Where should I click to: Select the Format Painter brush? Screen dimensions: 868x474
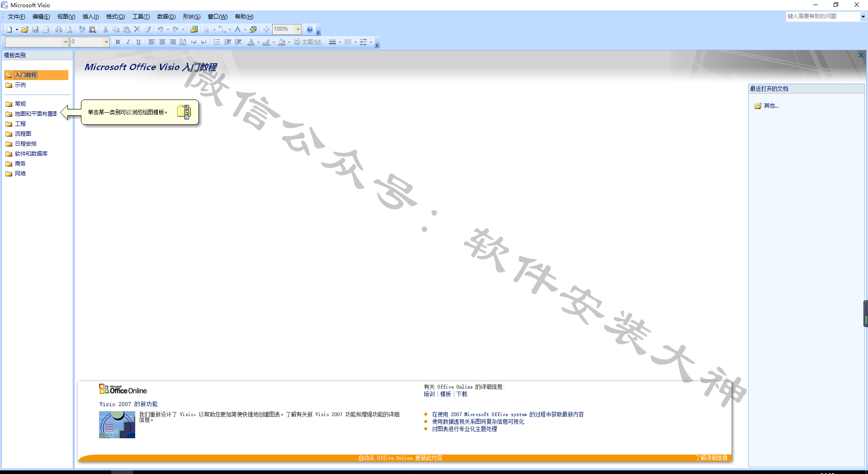147,29
